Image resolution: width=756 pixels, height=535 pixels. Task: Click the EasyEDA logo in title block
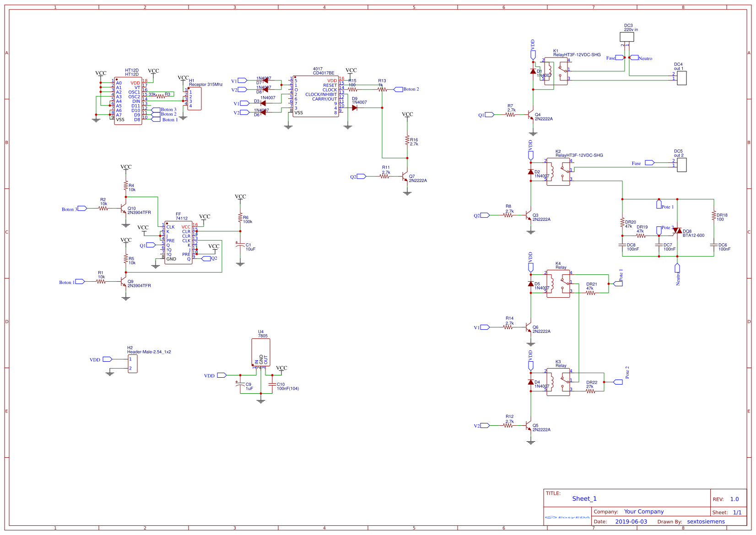point(567,518)
